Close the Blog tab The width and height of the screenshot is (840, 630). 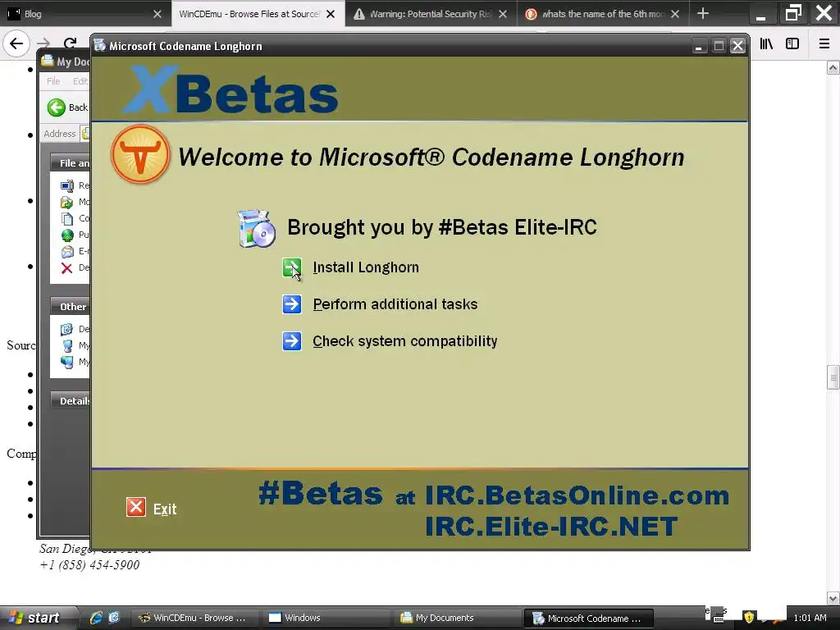coord(157,14)
